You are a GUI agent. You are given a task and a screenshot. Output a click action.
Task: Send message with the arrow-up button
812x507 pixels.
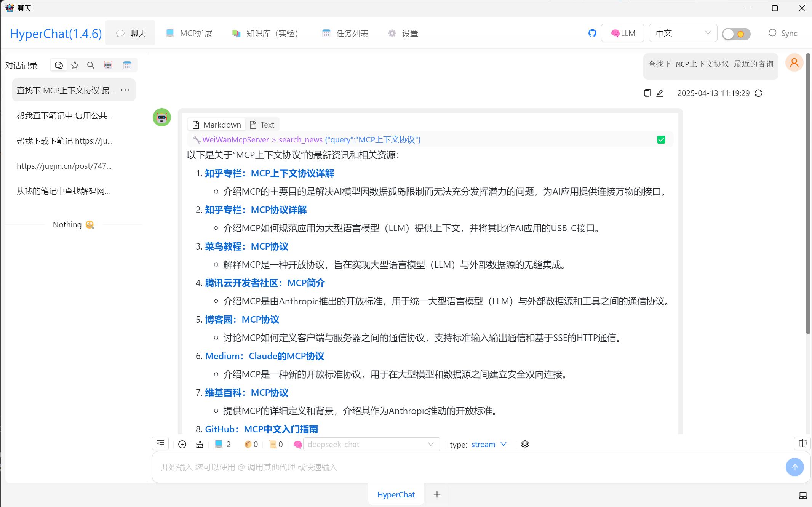(x=795, y=467)
